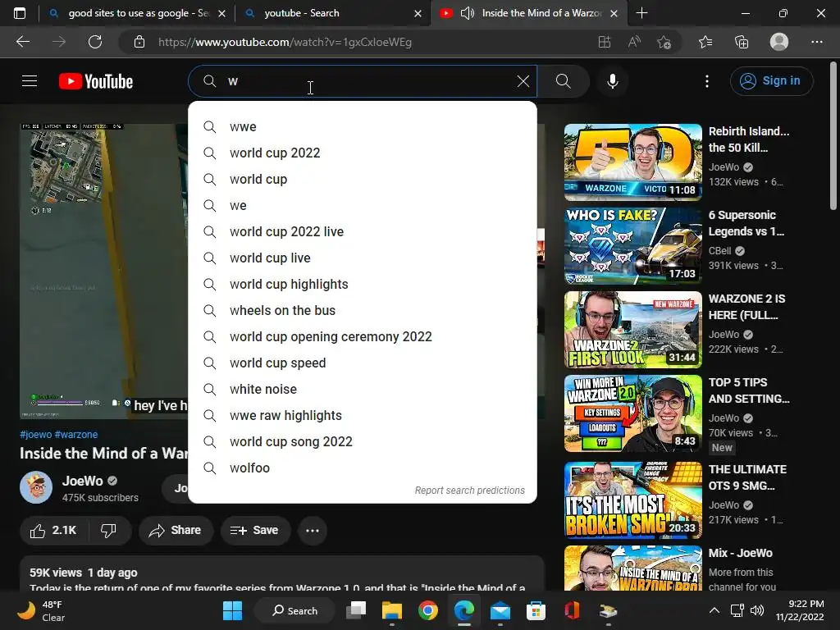The image size is (840, 630).
Task: Click inside the YouTube search field
Action: coord(364,81)
